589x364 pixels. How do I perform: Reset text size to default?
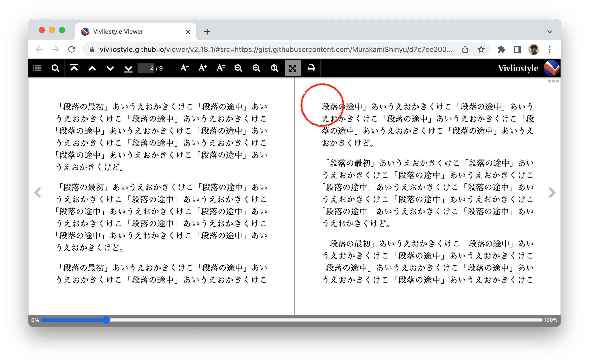click(220, 68)
